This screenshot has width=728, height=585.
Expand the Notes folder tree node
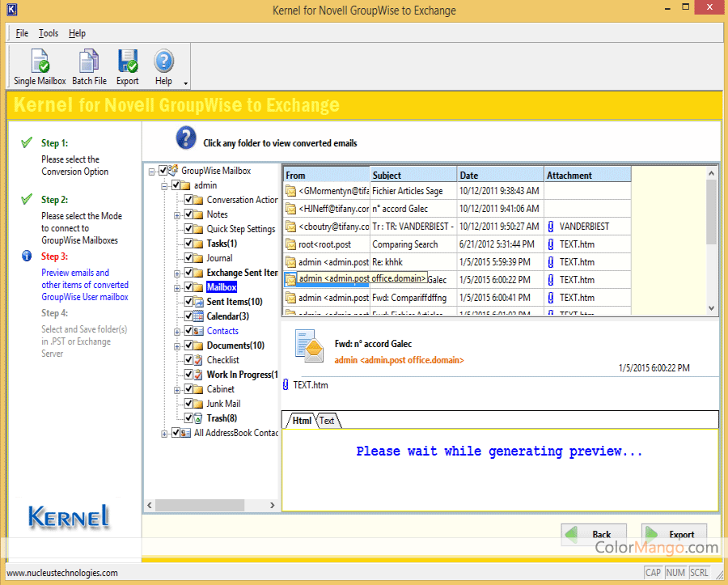pos(177,214)
